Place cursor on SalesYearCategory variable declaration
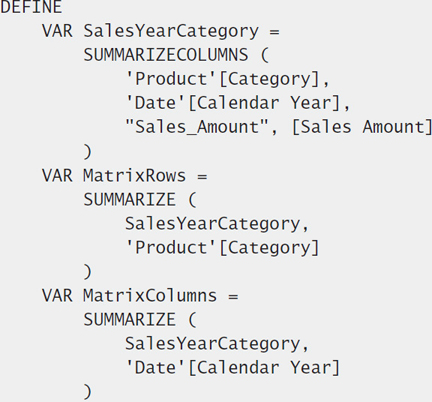432x402 pixels. [x=171, y=32]
